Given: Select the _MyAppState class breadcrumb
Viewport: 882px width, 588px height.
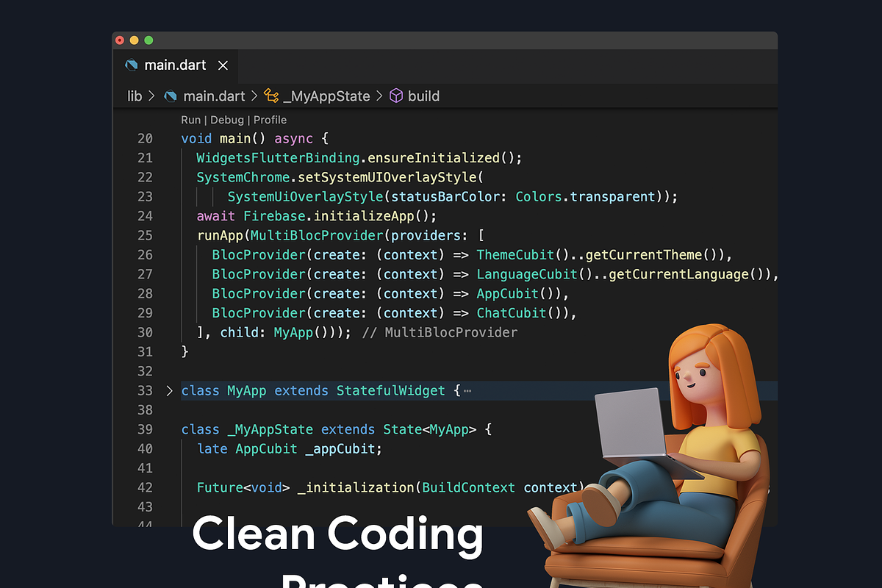Looking at the screenshot, I should (317, 96).
